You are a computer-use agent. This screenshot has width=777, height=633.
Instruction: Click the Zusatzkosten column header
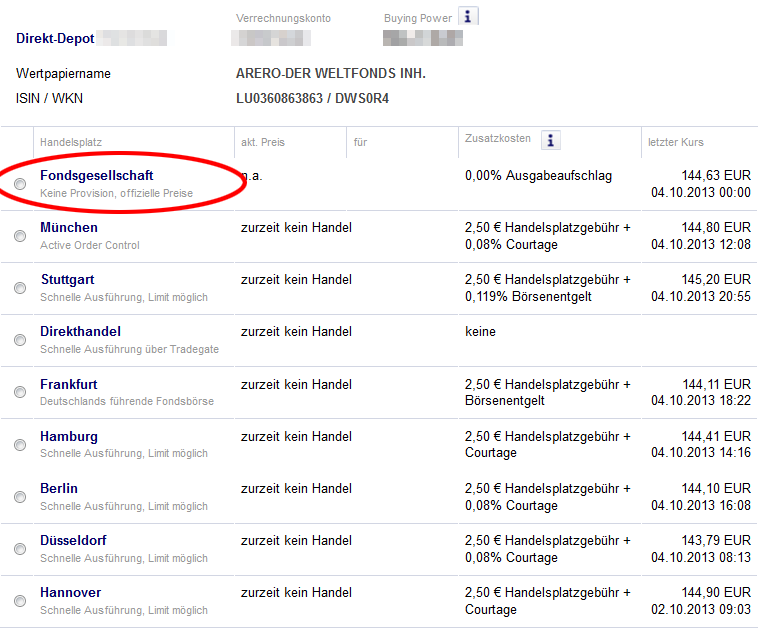pos(498,139)
